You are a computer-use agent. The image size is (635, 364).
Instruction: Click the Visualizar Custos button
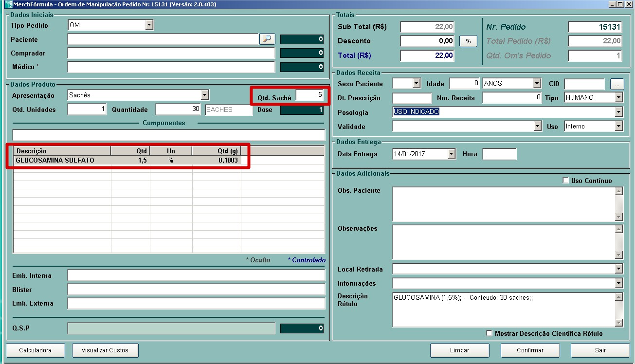click(x=105, y=350)
